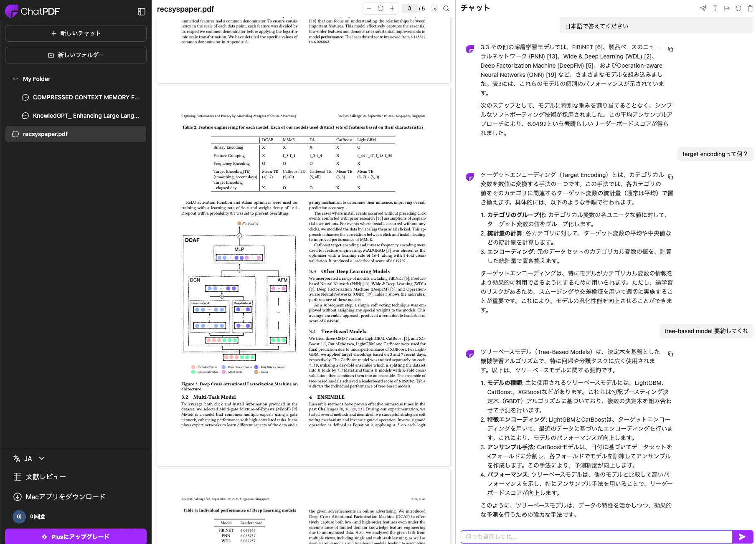Click chat icon beside recsyspaper.pdf in sidebar
This screenshot has height=544, width=756.
(x=15, y=134)
